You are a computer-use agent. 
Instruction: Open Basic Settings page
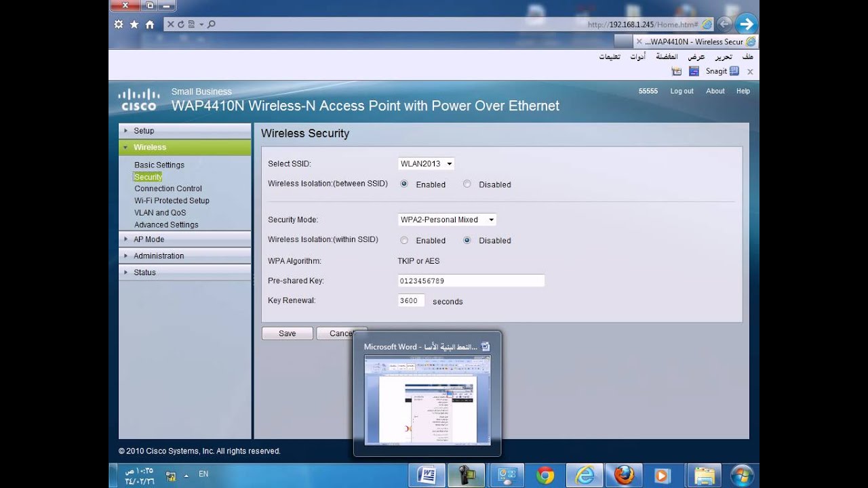click(159, 165)
